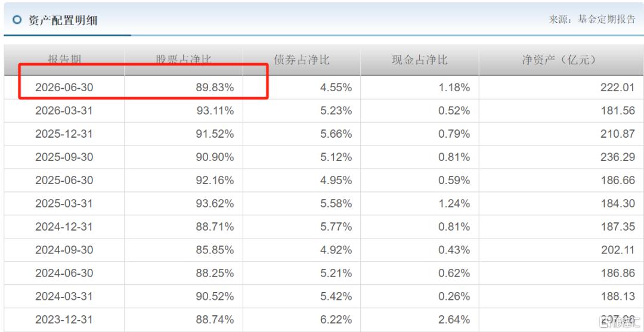Open the 基金定期报告 source text

pyautogui.click(x=606, y=19)
